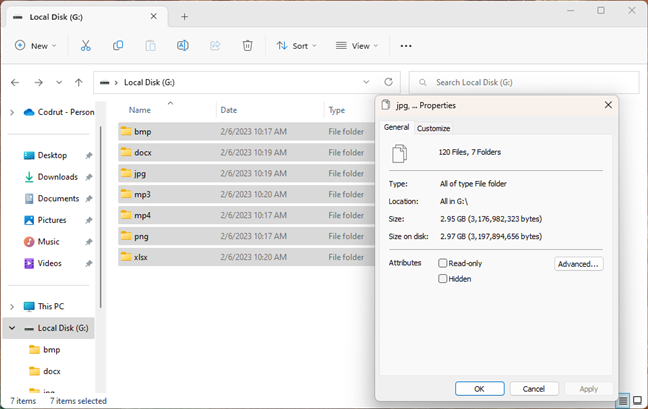Open the See more ellipsis menu
Screen dimensions: 648x409
click(406, 46)
